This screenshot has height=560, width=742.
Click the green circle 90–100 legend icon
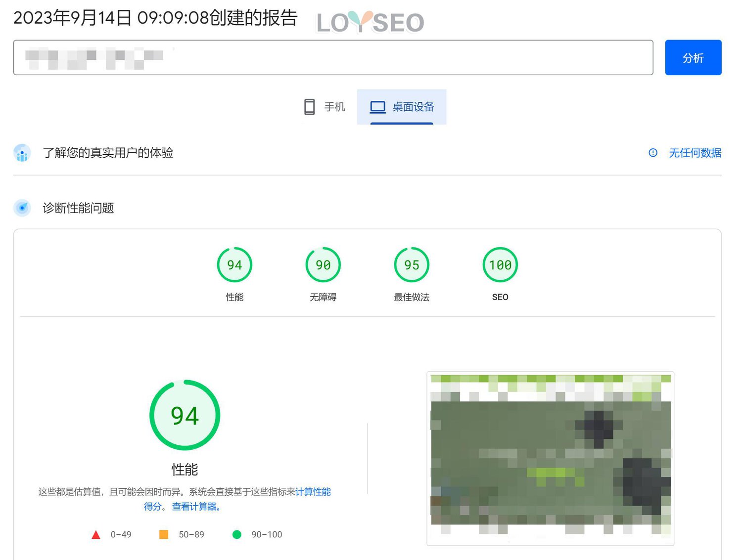(x=236, y=534)
